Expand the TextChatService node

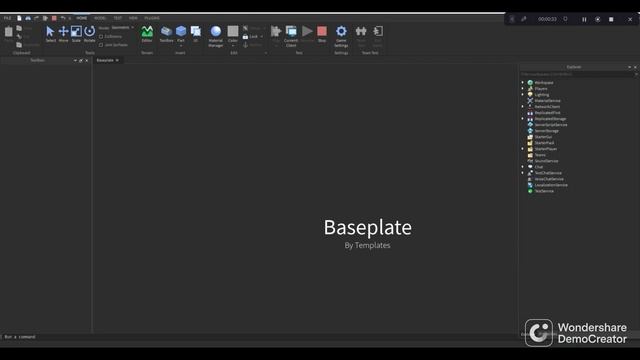click(522, 173)
